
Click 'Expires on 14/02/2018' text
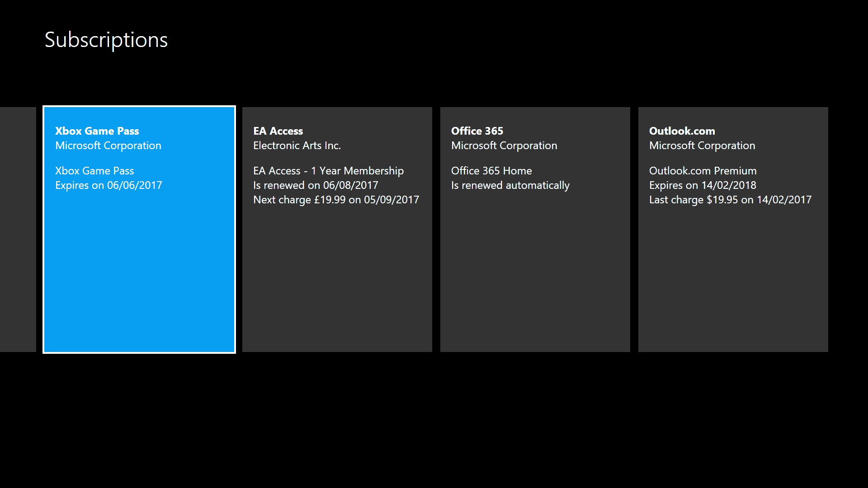click(x=703, y=185)
